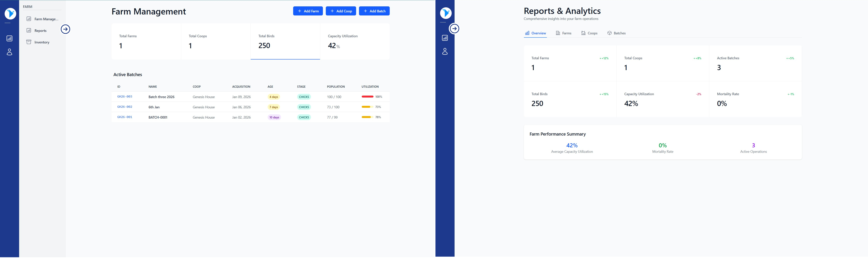Switch to the Batches tab
Screen dimensions: 868x258
pos(616,33)
